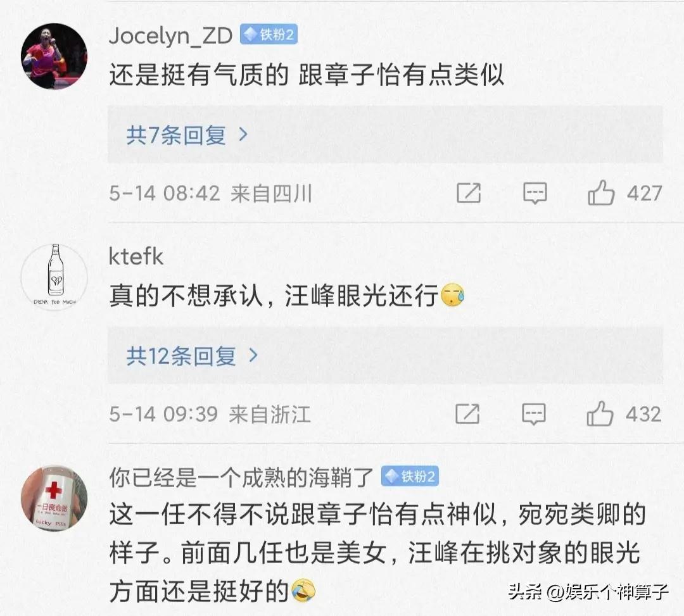Viewport: 684px width, 616px height.
Task: Share ktefk's comment via forward icon
Action: pos(467,413)
